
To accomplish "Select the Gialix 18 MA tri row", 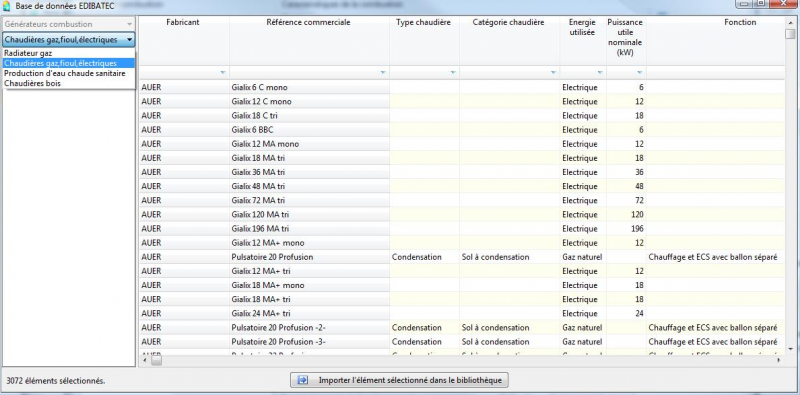I will click(461, 158).
